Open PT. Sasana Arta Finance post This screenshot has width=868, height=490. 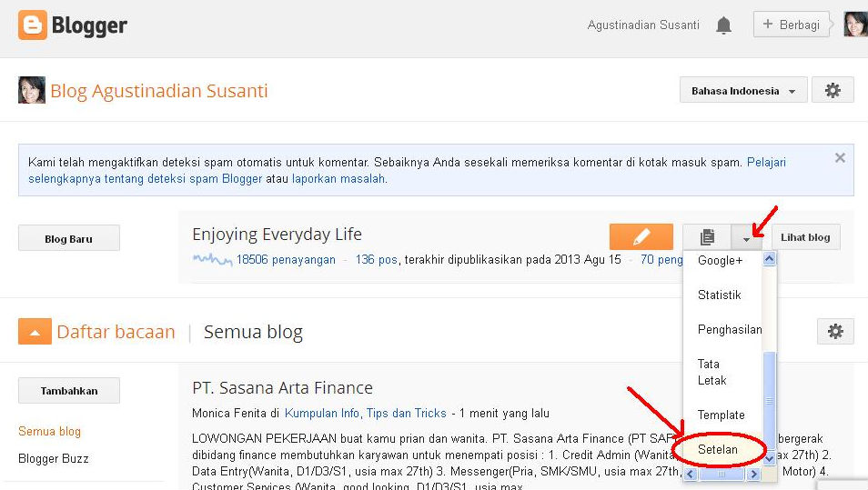(282, 387)
